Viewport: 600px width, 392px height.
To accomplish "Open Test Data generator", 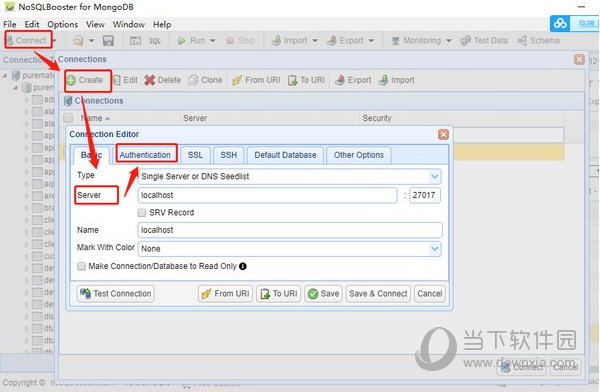I will point(484,40).
